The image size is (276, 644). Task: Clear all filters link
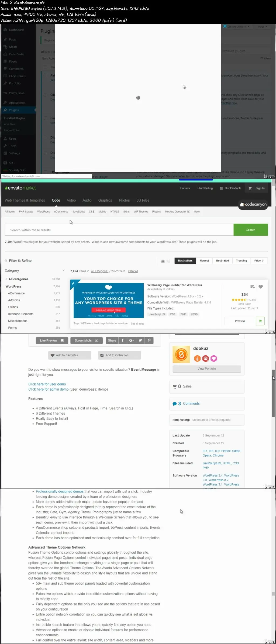(133, 271)
